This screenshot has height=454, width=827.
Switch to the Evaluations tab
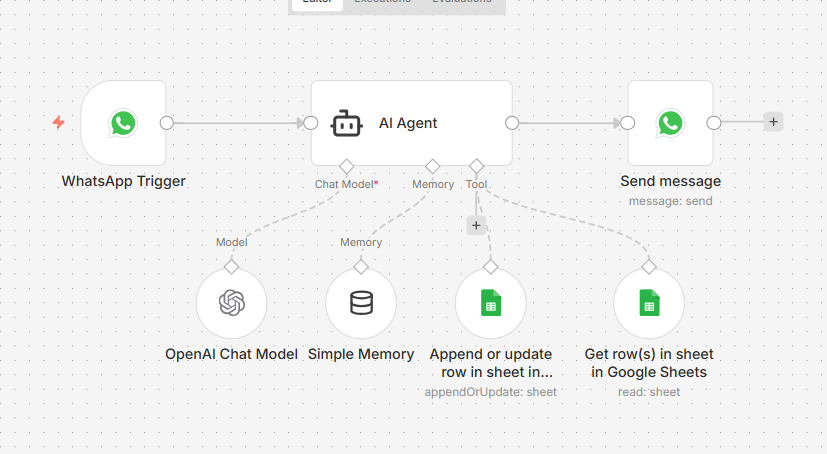click(x=461, y=2)
